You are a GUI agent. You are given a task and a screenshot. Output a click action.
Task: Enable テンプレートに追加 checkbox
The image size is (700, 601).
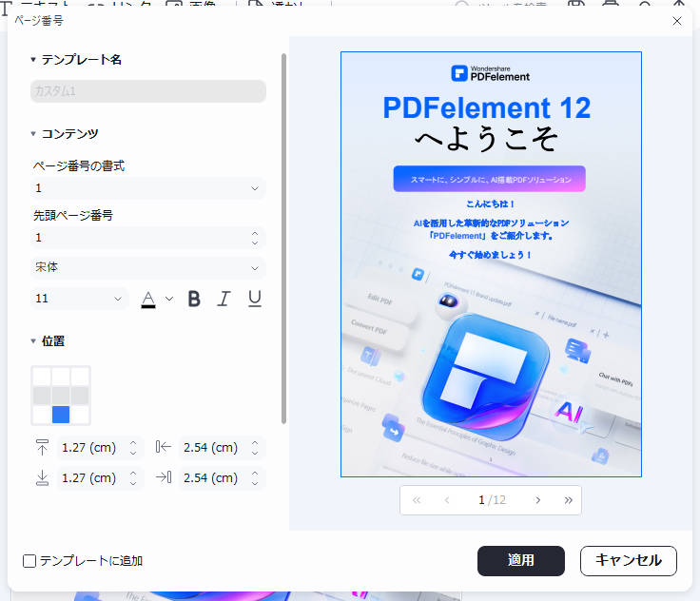[29, 561]
